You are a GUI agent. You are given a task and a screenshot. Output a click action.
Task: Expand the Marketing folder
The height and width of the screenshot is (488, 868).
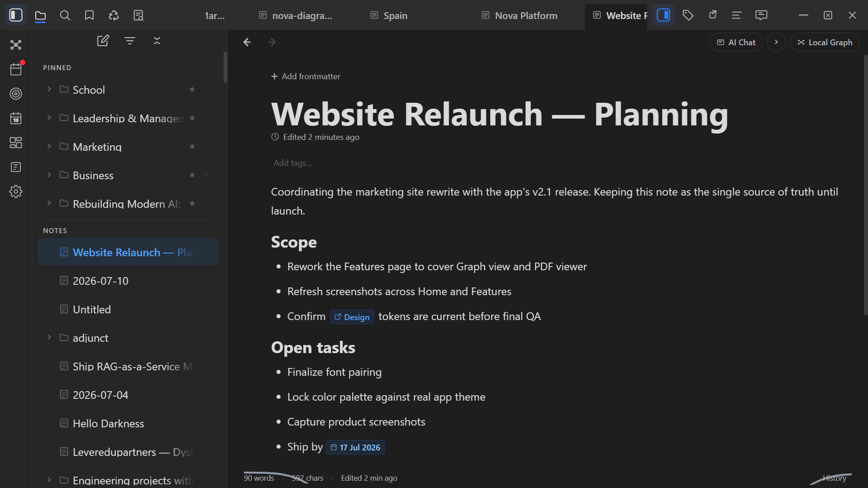point(49,146)
